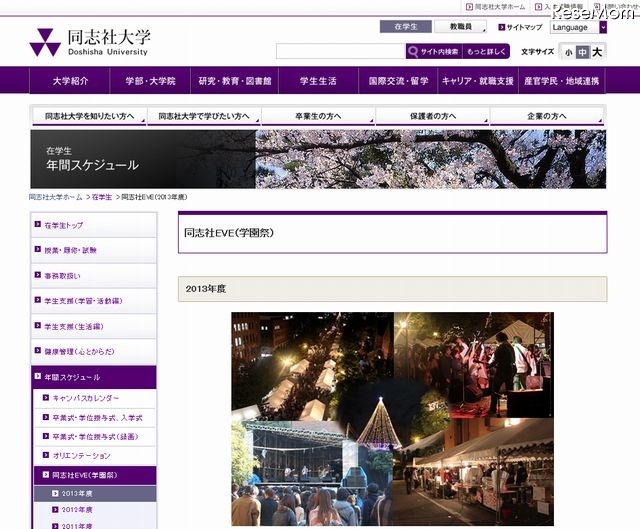640x529 pixels.
Task: Click the cherry blossom 年間スケジュール banner
Action: pos(318,159)
